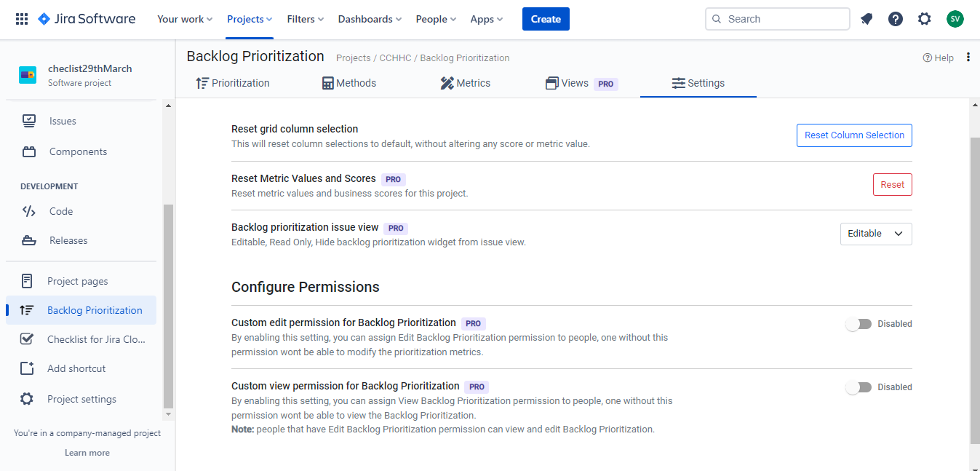The height and width of the screenshot is (471, 980).
Task: Open the Jira settings gear icon
Action: [924, 19]
